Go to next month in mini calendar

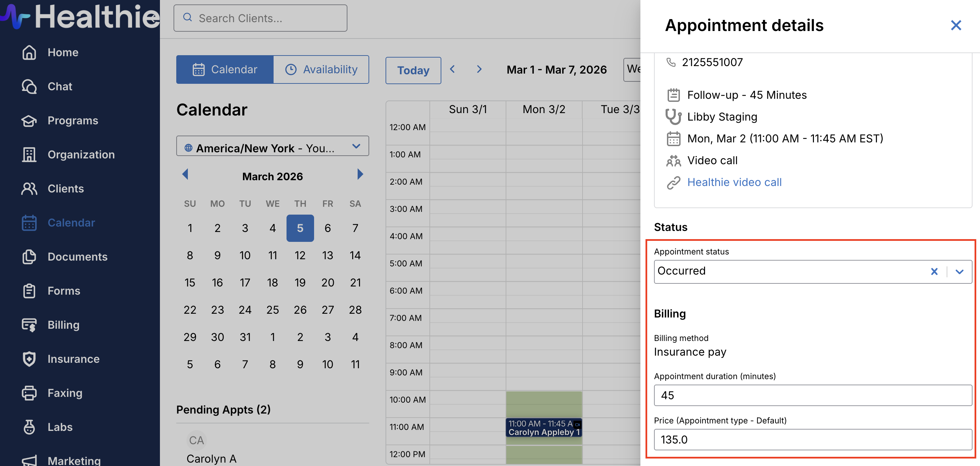click(x=360, y=174)
